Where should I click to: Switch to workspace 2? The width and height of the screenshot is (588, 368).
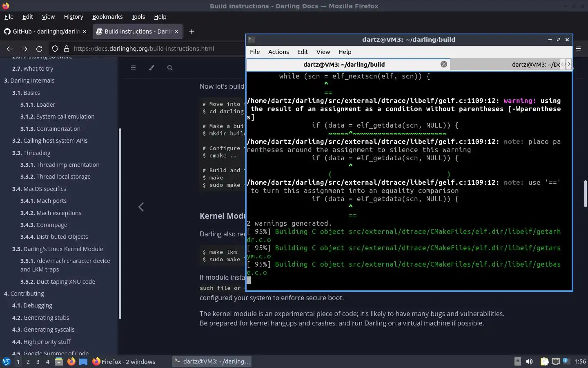point(28,362)
